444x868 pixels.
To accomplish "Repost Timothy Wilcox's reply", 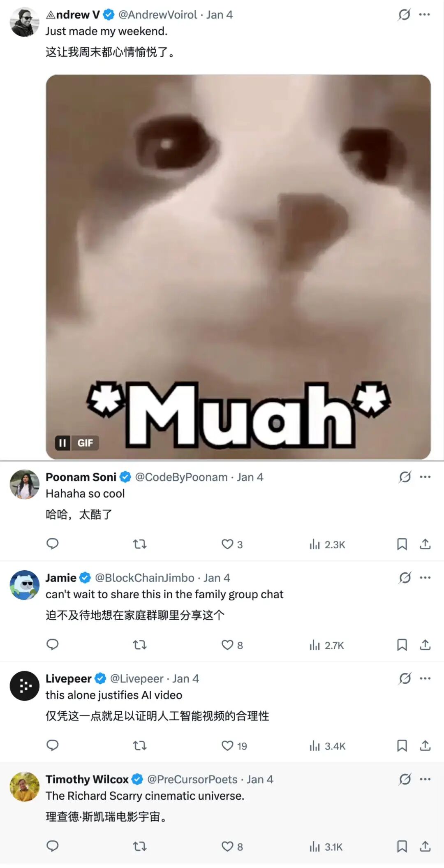I will coord(140,846).
